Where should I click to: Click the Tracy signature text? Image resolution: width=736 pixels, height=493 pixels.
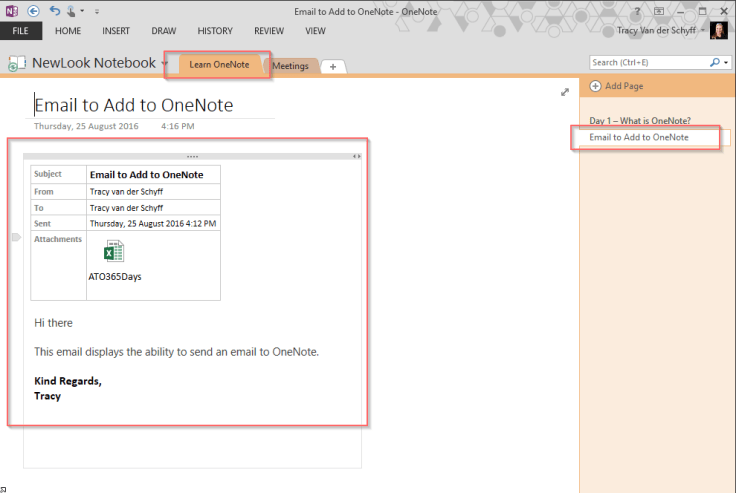point(47,396)
